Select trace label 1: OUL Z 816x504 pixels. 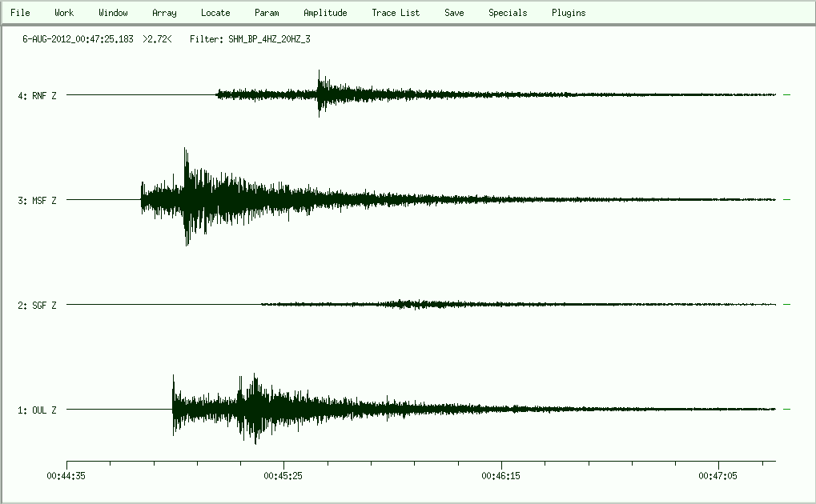tap(38, 410)
